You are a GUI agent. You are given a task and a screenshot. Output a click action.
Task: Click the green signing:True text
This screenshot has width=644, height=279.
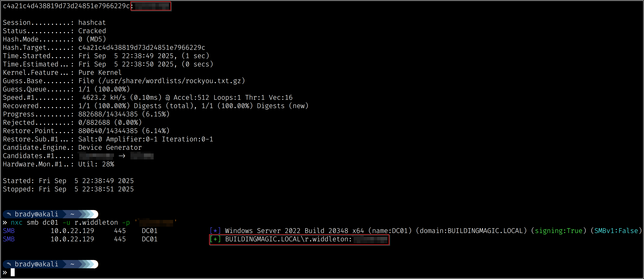pos(558,231)
